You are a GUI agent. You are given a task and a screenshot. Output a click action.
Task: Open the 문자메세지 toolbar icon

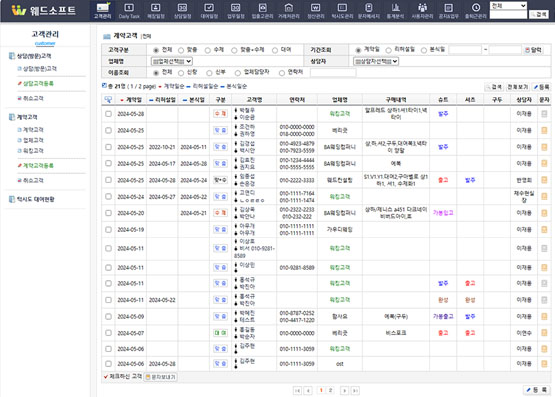click(x=369, y=10)
